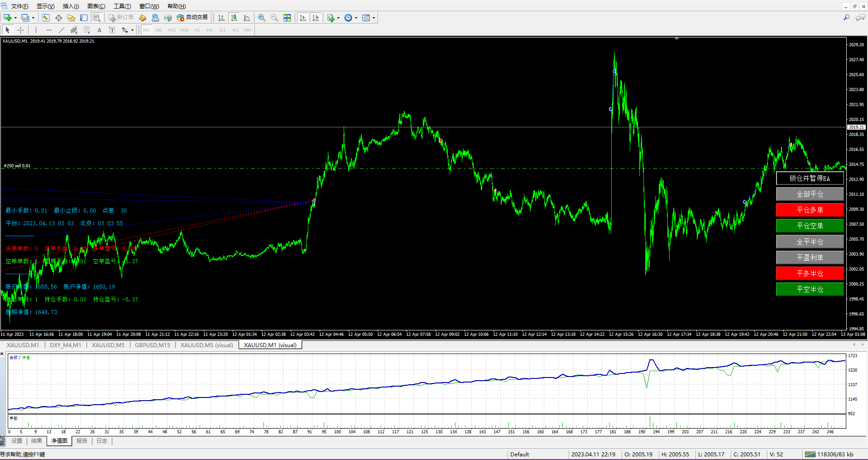868x460 pixels.
Task: Open the new chart icon
Action: point(8,18)
